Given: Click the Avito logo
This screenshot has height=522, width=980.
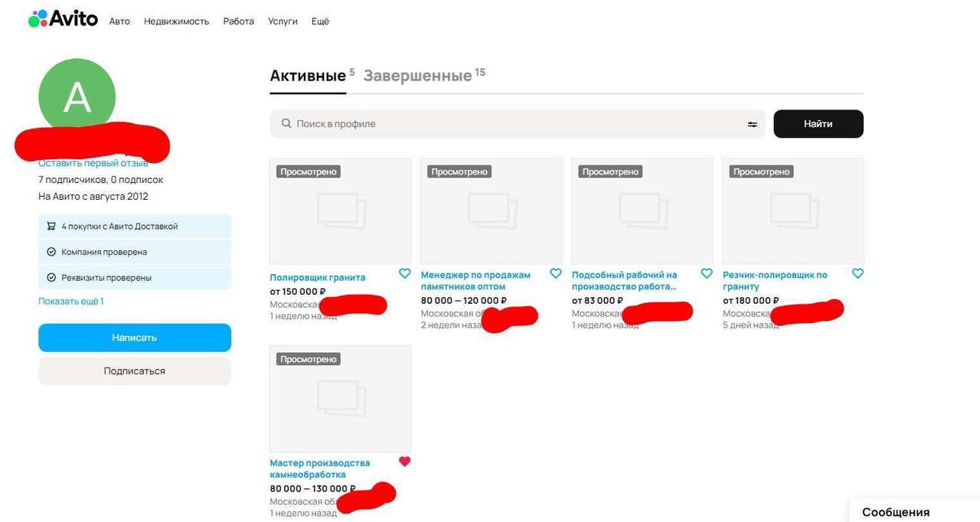Looking at the screenshot, I should pyautogui.click(x=63, y=19).
